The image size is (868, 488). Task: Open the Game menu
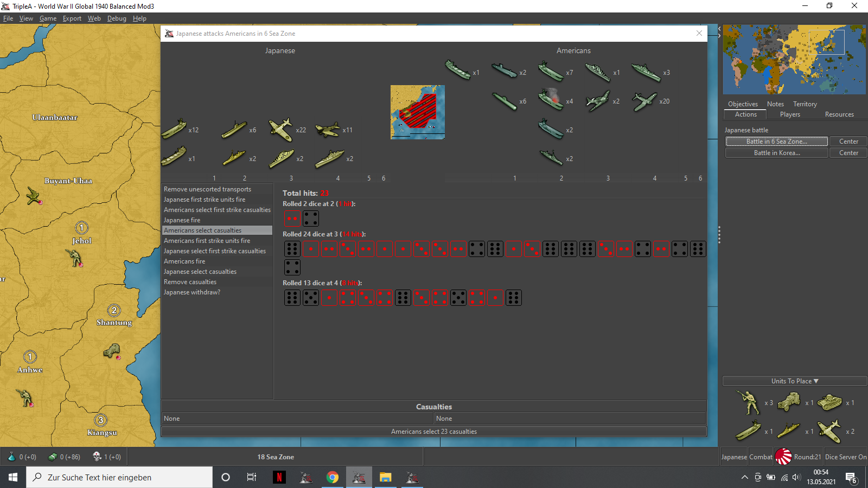click(48, 18)
